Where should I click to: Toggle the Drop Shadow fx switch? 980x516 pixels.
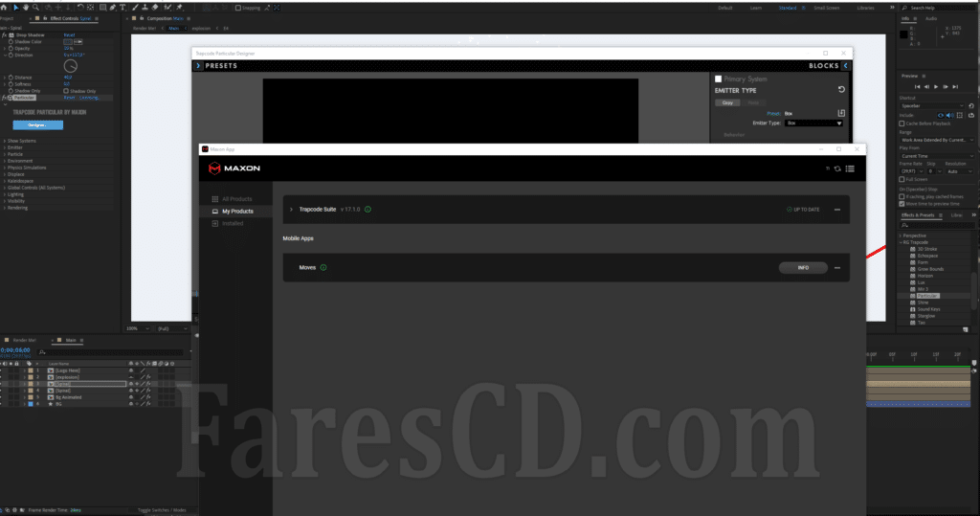point(5,35)
